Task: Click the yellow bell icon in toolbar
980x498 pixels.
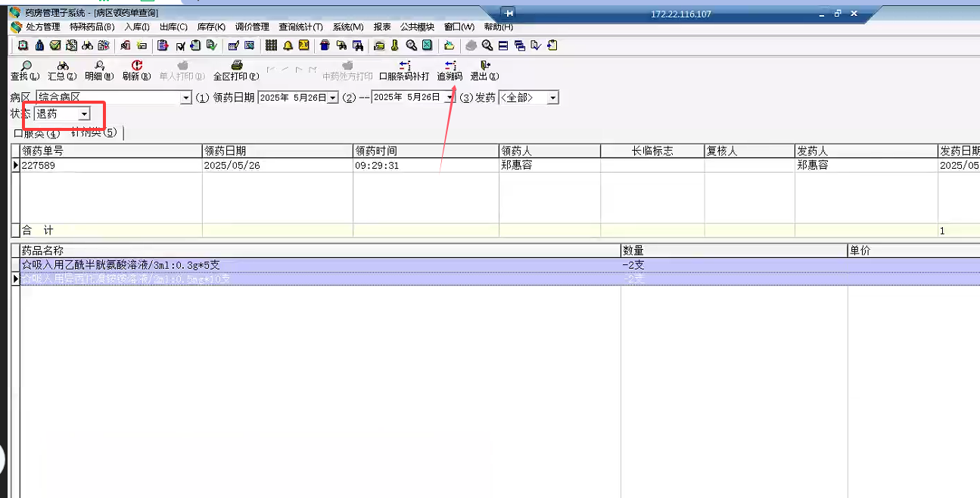Action: [x=288, y=45]
